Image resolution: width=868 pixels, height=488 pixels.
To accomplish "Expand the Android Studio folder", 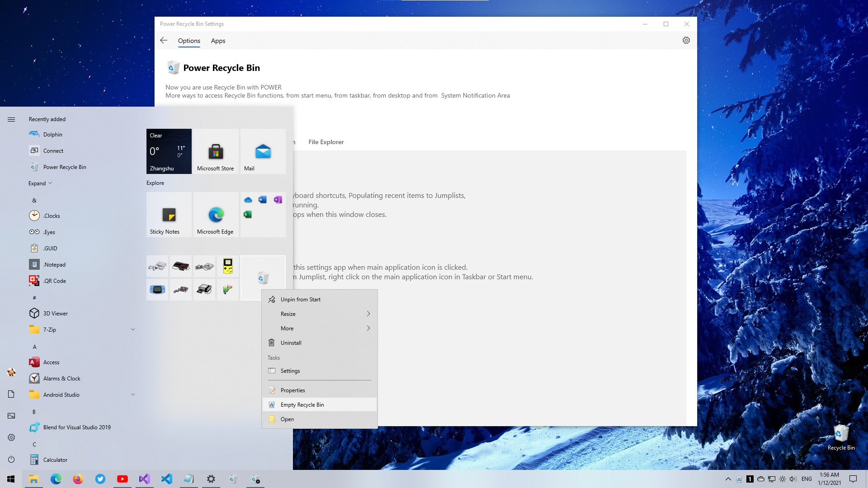I will tap(81, 395).
